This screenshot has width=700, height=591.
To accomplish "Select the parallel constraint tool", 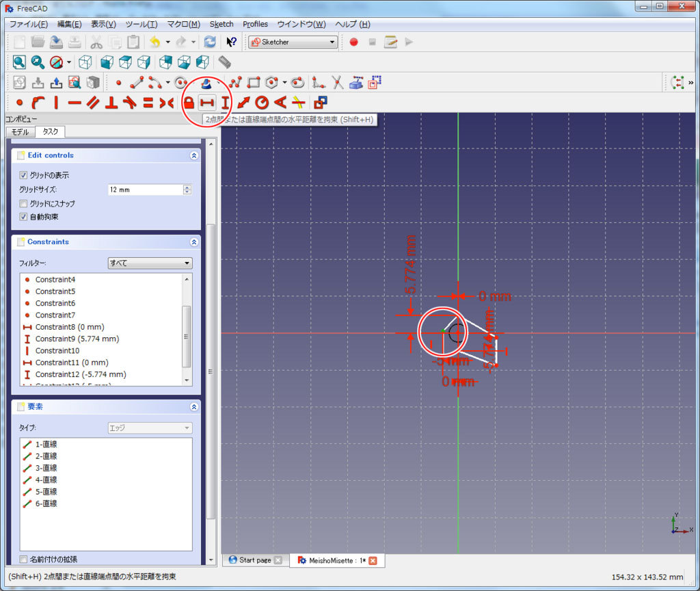I will tap(93, 103).
